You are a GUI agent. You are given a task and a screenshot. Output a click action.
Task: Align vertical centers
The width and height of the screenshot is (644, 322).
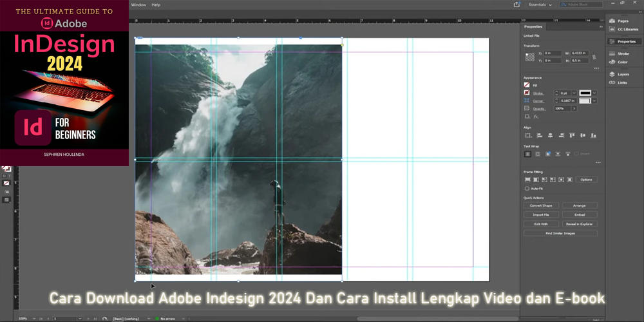(x=582, y=135)
